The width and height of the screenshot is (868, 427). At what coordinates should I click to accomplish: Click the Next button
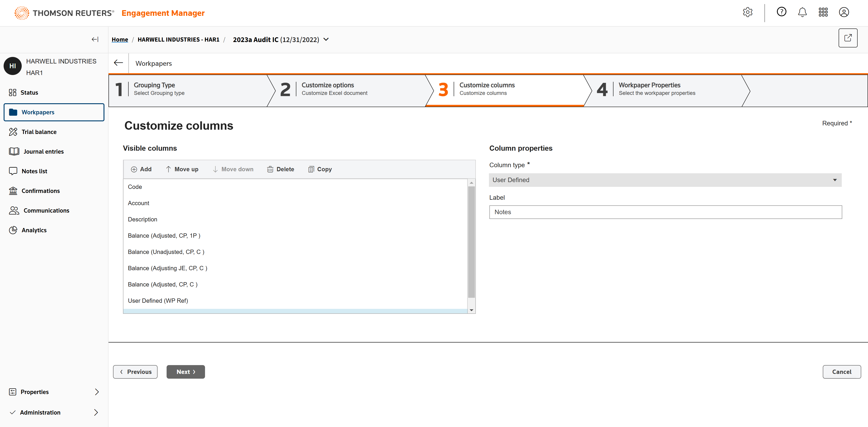[185, 371]
